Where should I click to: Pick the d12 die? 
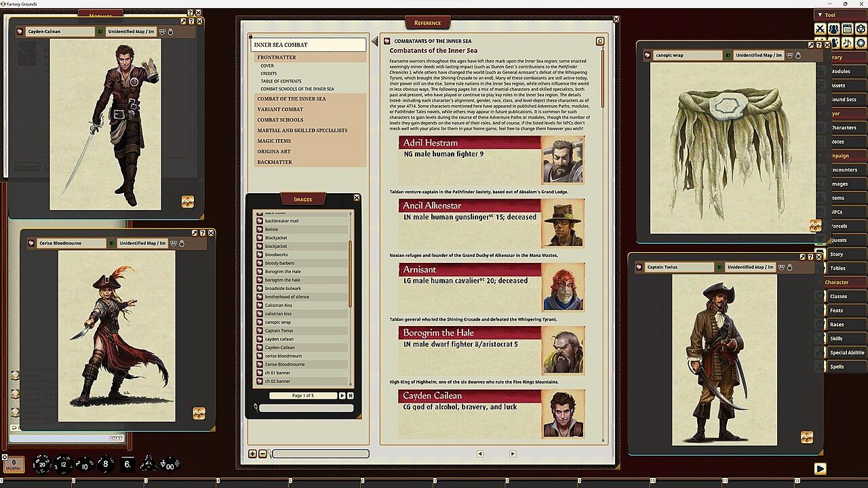point(63,464)
